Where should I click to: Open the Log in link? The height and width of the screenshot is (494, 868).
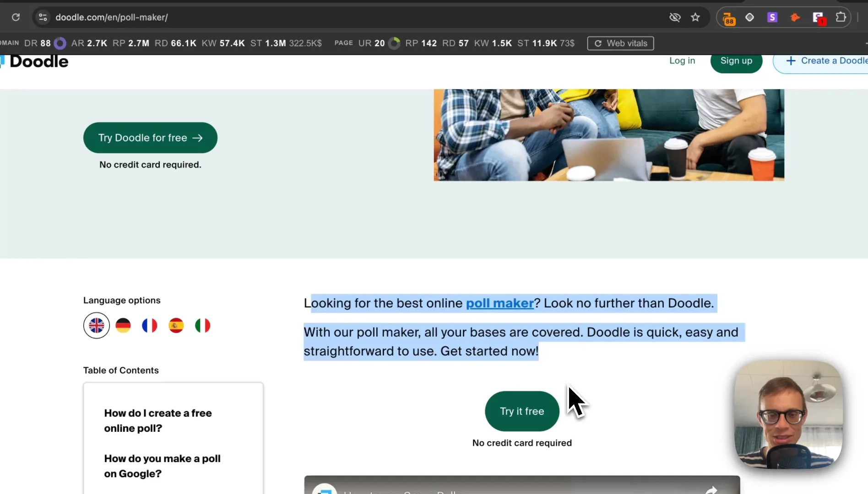[682, 61]
